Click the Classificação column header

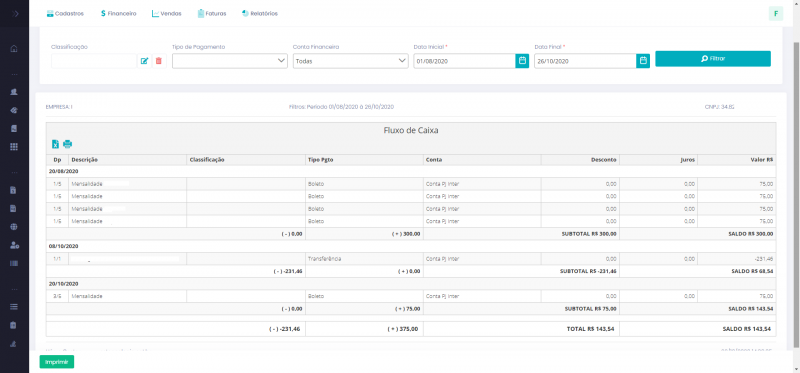[246, 160]
